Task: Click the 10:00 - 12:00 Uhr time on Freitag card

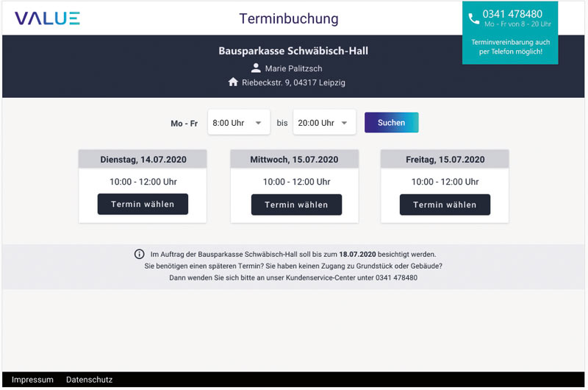Action: [445, 182]
